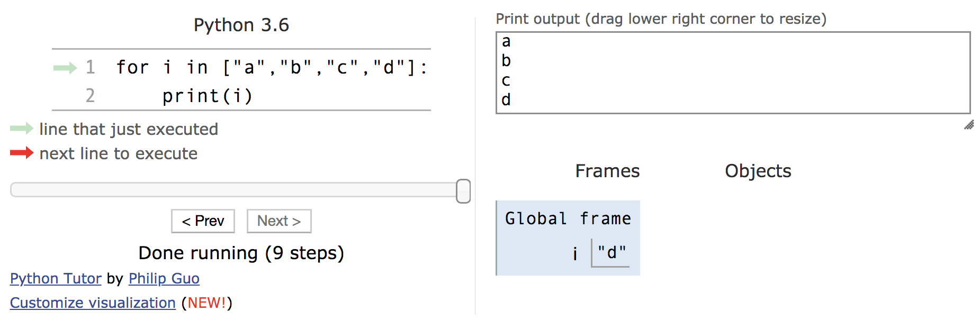Click the green arrow beside line 1

pyautogui.click(x=65, y=68)
